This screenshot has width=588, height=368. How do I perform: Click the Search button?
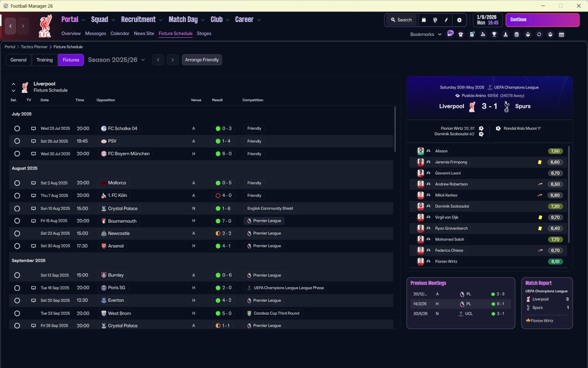point(401,20)
